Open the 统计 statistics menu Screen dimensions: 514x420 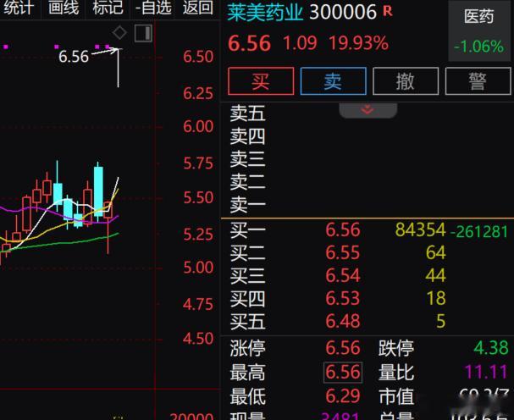19,8
